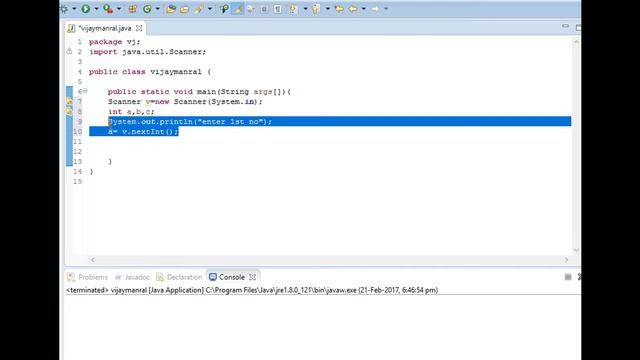This screenshot has height=360, width=640.
Task: Click the horizontal scrollbar left arrow
Action: pyautogui.click(x=93, y=260)
